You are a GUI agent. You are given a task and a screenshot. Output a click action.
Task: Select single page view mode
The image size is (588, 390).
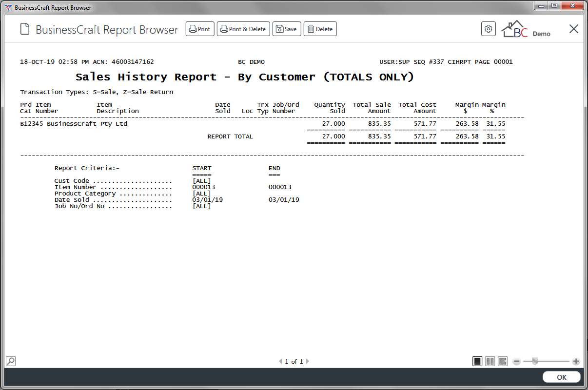point(477,361)
